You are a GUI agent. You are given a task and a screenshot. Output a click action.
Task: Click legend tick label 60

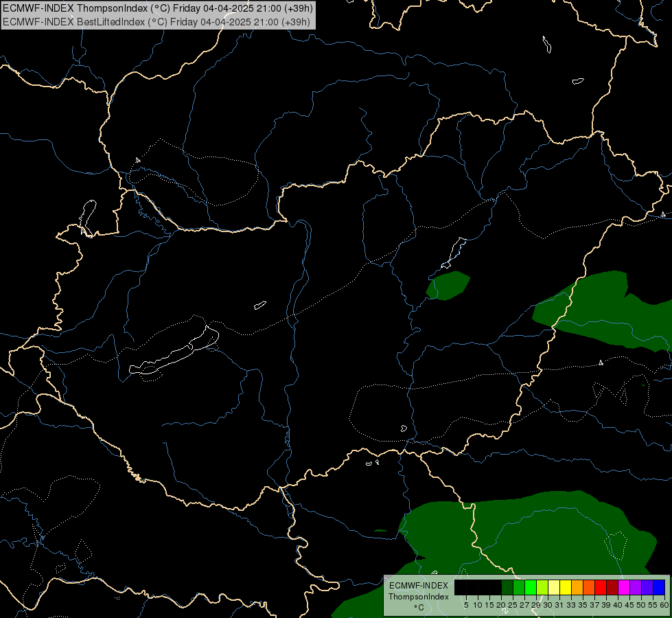[x=664, y=605]
